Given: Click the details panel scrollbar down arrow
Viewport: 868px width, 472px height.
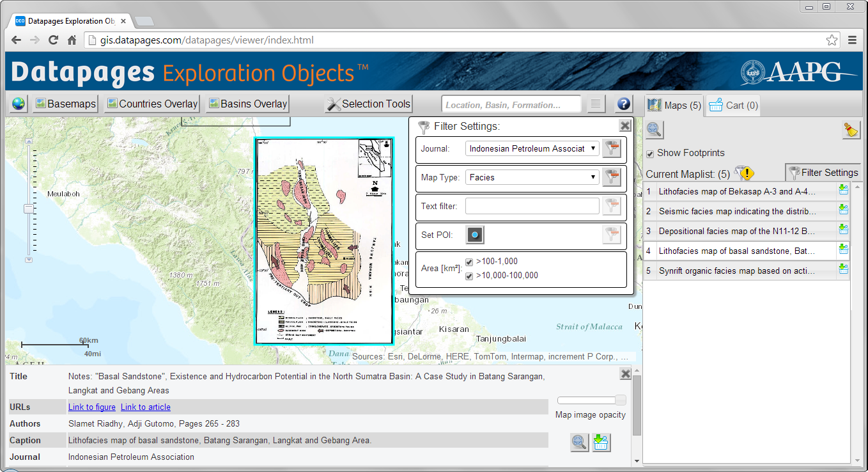Looking at the screenshot, I should [x=637, y=460].
